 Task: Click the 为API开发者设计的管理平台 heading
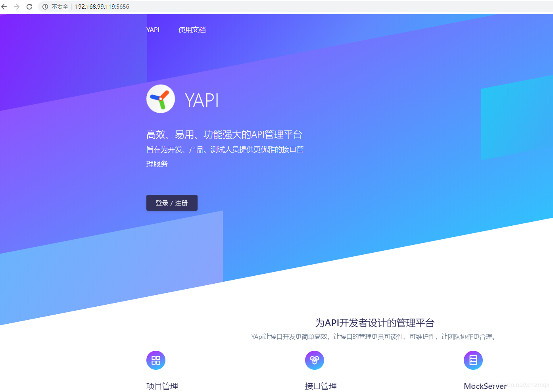point(374,323)
